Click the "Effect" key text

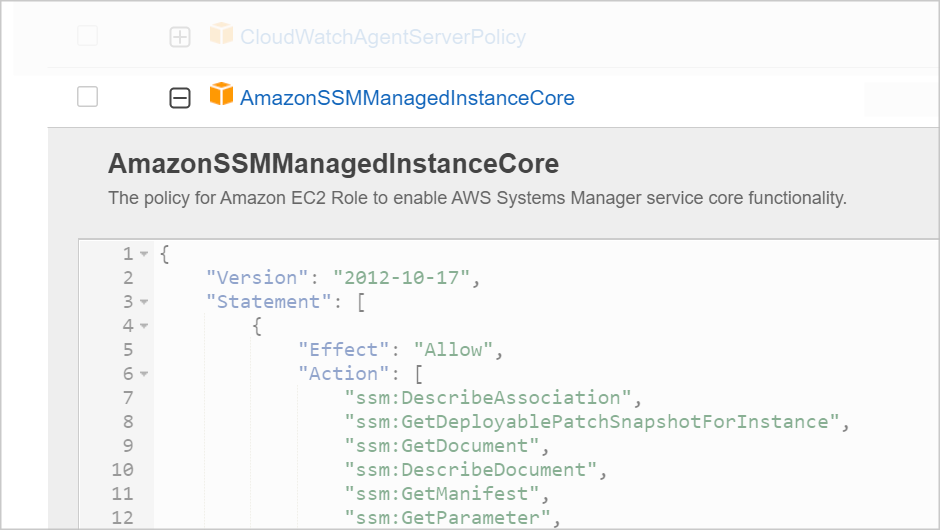pyautogui.click(x=344, y=350)
